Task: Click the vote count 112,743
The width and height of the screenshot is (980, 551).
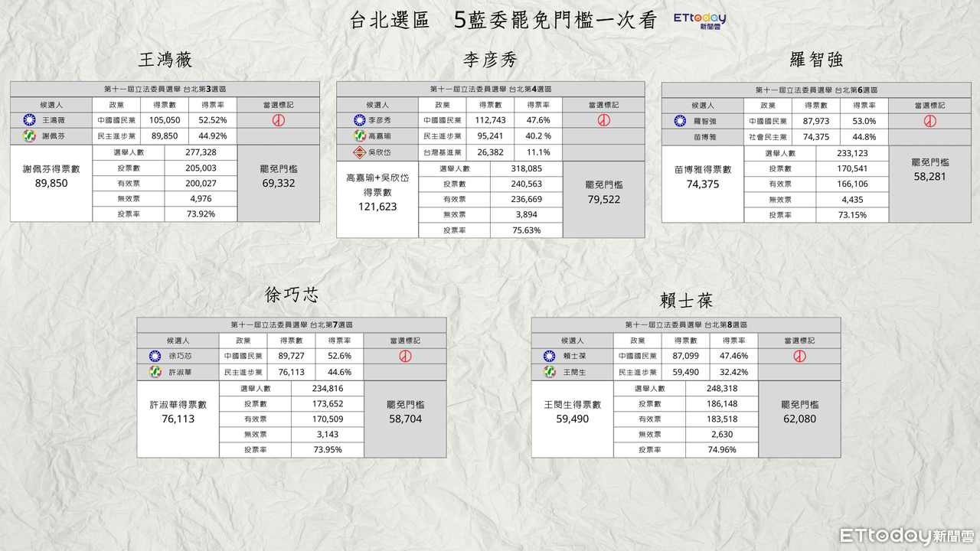Action: (491, 120)
